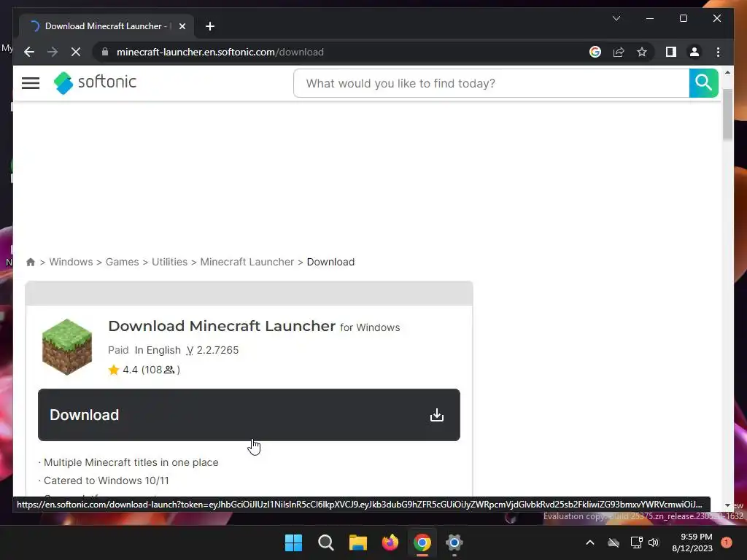Viewport: 747px width, 560px height.
Task: Open network status tray icon
Action: click(636, 542)
